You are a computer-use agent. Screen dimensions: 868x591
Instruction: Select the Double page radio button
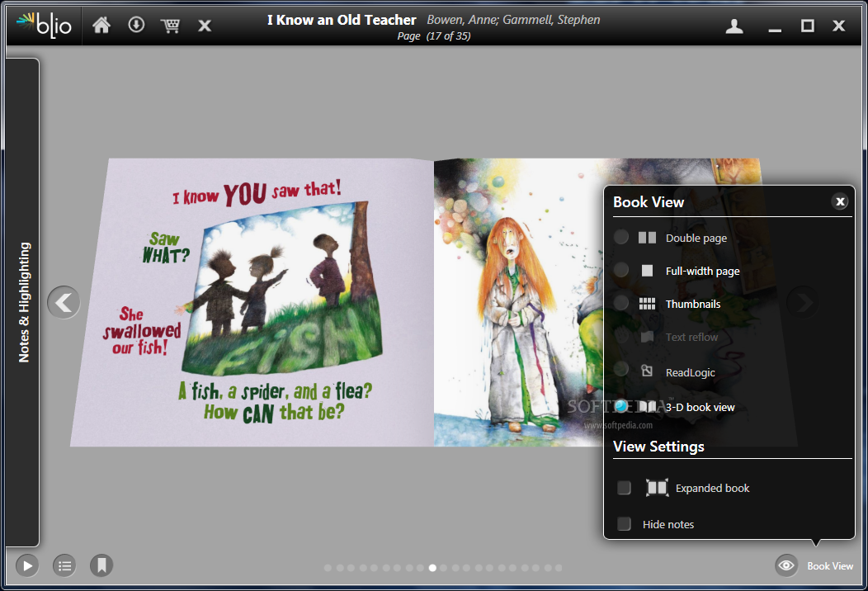coord(621,237)
